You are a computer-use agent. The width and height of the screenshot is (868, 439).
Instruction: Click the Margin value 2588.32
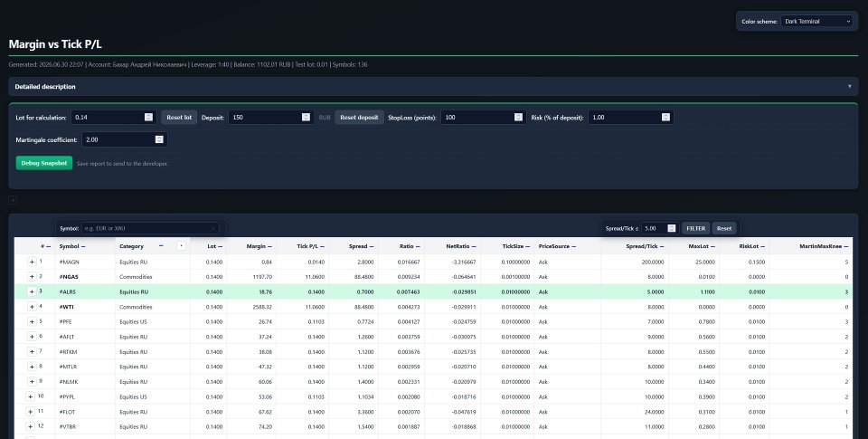(x=262, y=307)
